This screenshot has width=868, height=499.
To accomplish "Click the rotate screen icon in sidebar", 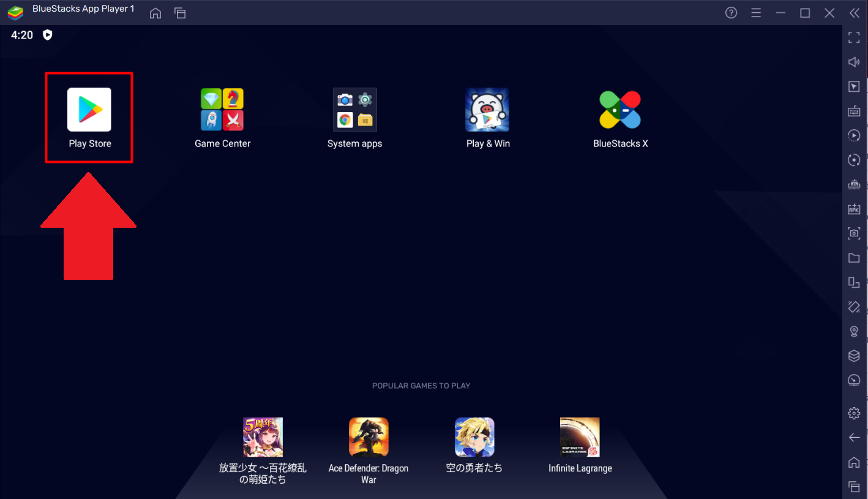I will (854, 307).
